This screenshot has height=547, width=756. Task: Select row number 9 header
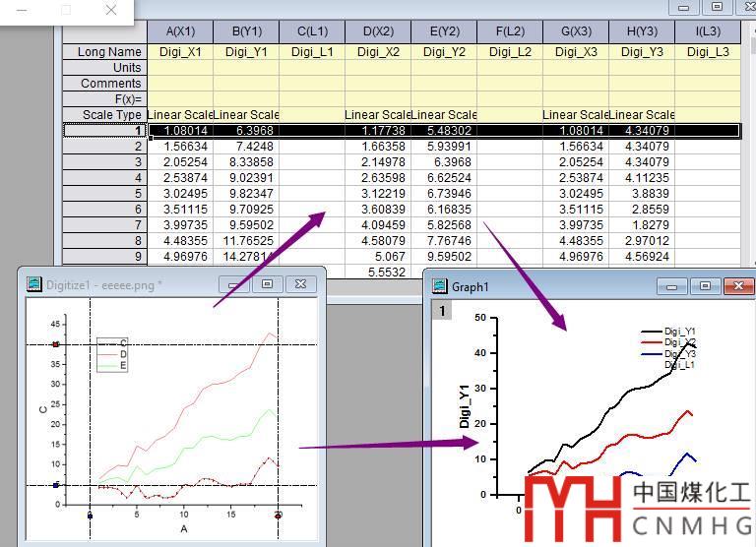pyautogui.click(x=105, y=257)
